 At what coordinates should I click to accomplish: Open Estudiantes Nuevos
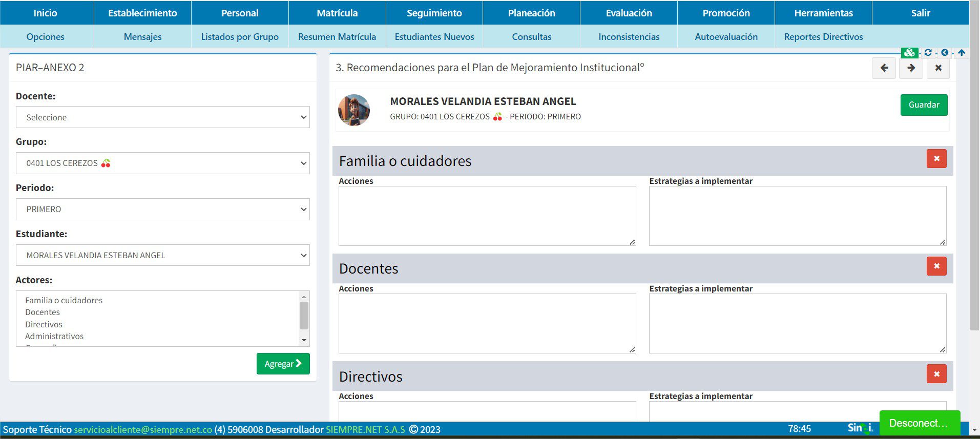coord(434,36)
